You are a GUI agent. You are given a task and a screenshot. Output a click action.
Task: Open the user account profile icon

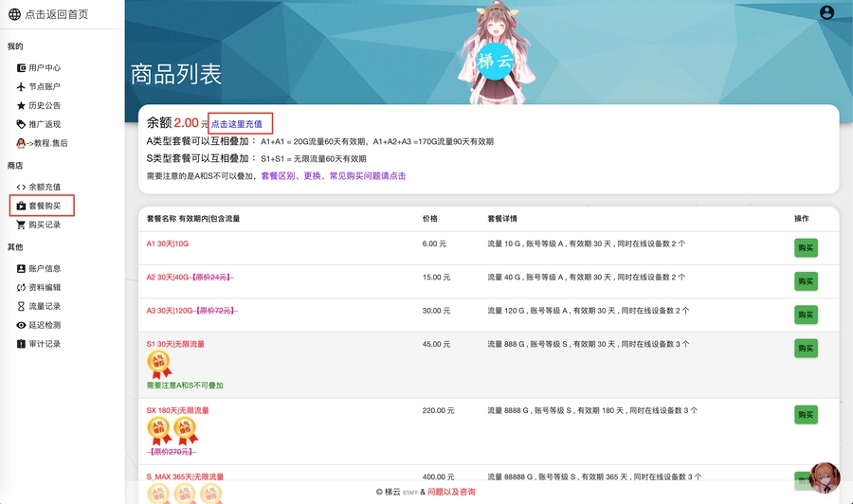[x=826, y=12]
